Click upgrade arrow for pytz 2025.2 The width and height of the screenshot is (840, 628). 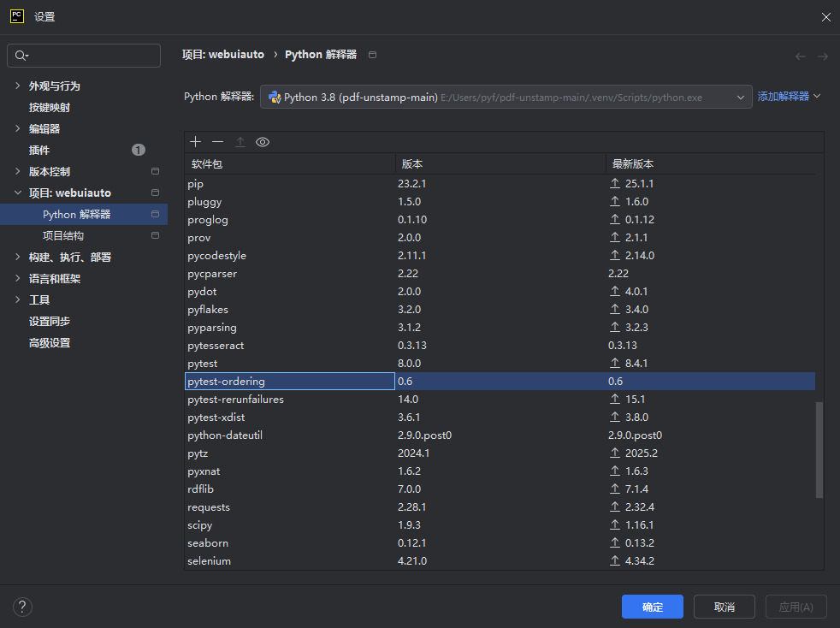point(615,453)
